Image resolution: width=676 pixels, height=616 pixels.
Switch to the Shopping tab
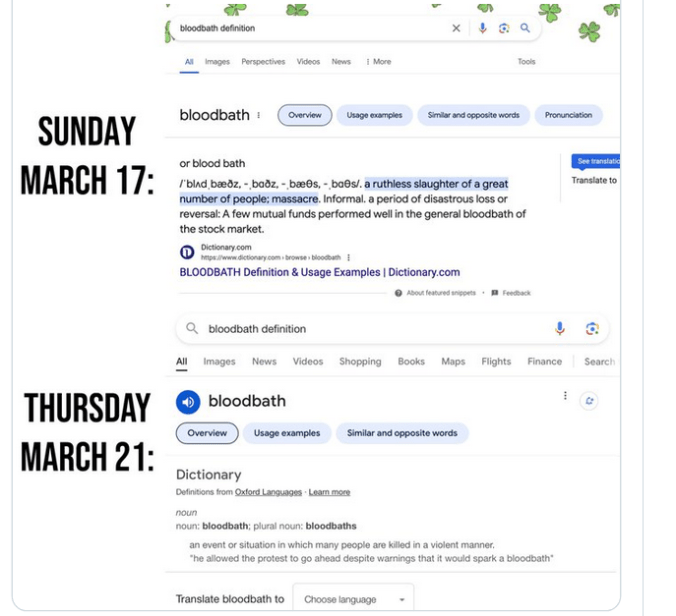coord(360,362)
